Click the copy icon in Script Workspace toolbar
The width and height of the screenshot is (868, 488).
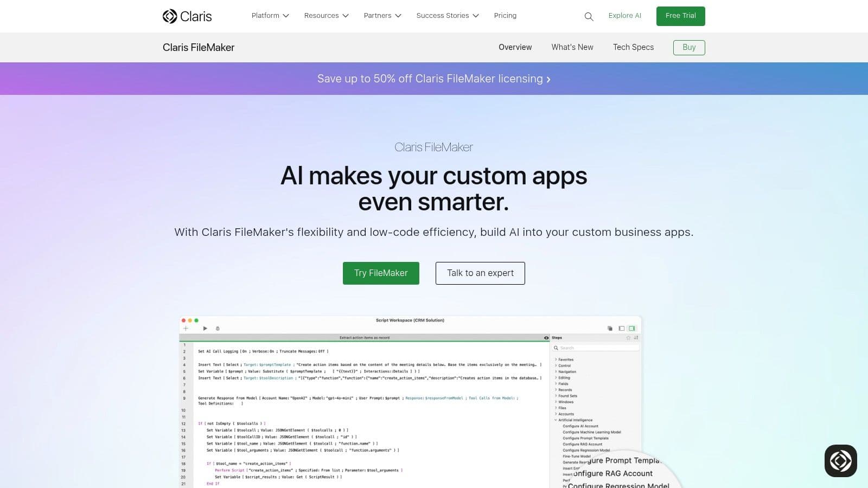coord(610,328)
